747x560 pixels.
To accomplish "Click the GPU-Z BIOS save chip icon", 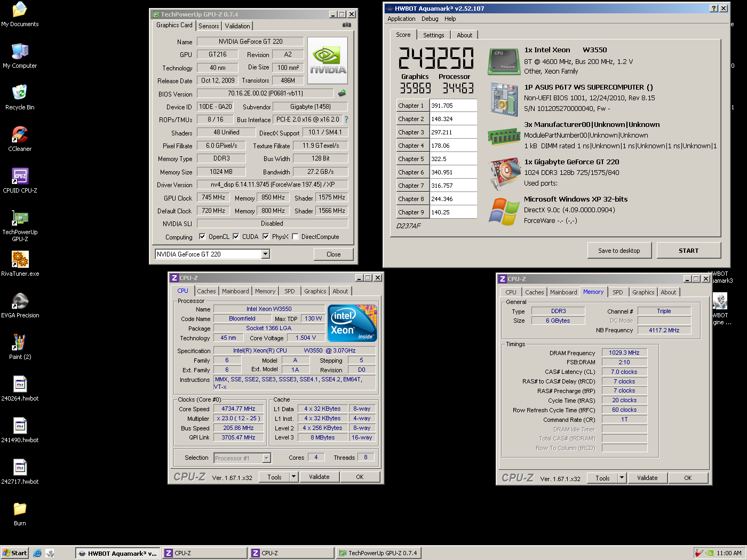I will [342, 93].
